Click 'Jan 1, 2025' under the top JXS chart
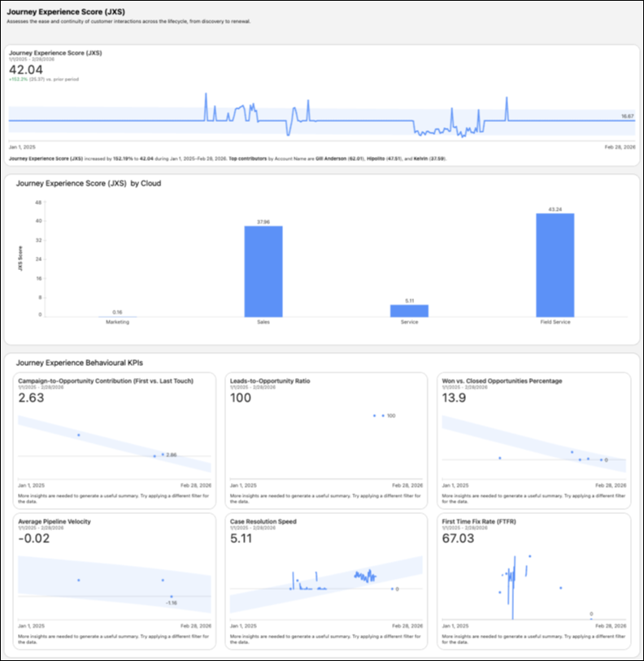The width and height of the screenshot is (644, 661). tap(22, 147)
